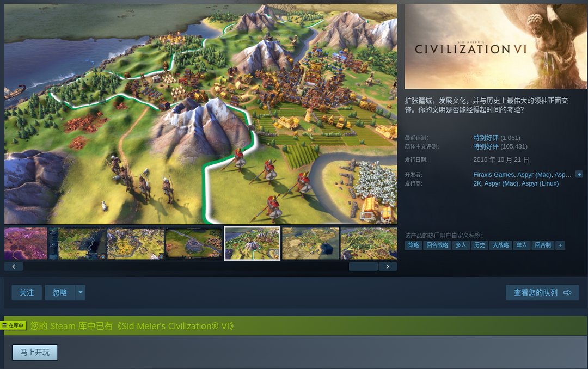Screen dimensions: 588x369
Task: Click the 关注 button
Action: click(27, 292)
